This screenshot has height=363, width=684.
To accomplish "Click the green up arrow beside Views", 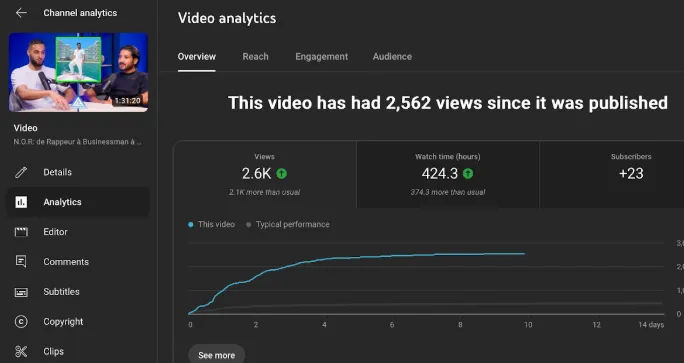I will pos(282,174).
